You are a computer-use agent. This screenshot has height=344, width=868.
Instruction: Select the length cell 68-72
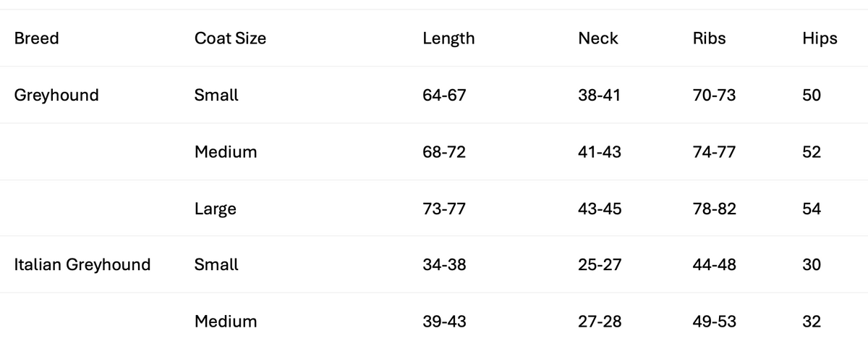(444, 152)
